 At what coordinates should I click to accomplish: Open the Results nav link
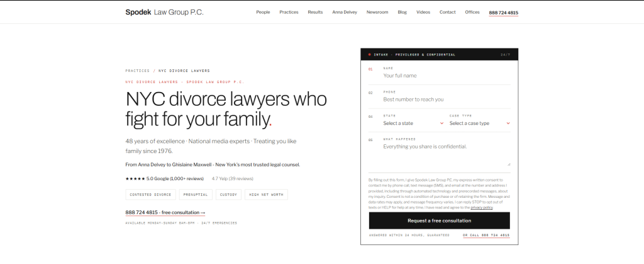pyautogui.click(x=315, y=13)
